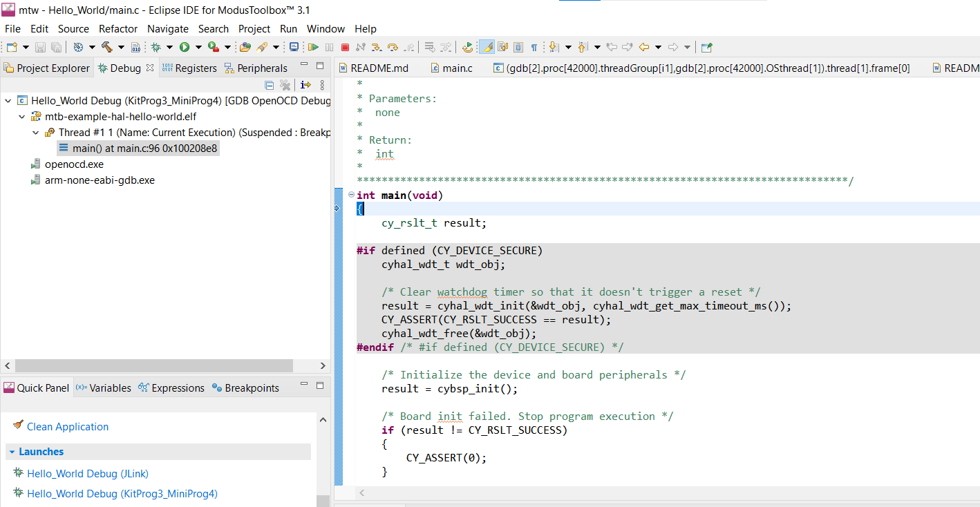Image resolution: width=980 pixels, height=507 pixels.
Task: Click the Debug view horizontal scrollbar
Action: point(153,365)
